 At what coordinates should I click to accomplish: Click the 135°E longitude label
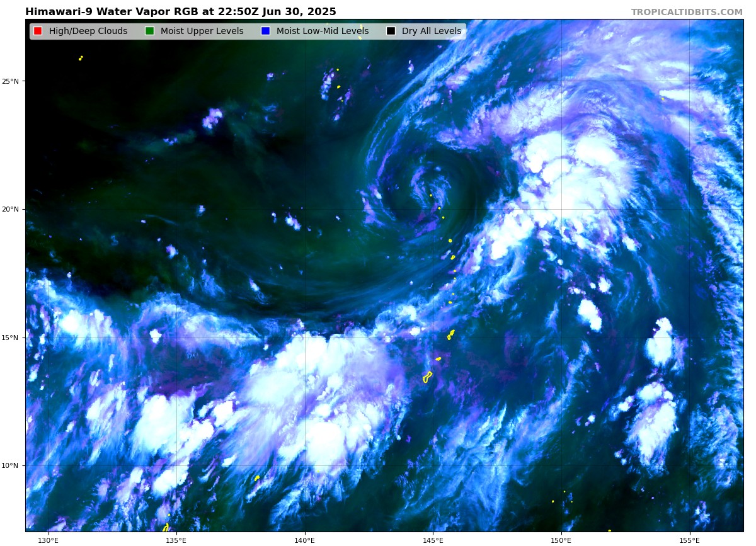click(176, 540)
